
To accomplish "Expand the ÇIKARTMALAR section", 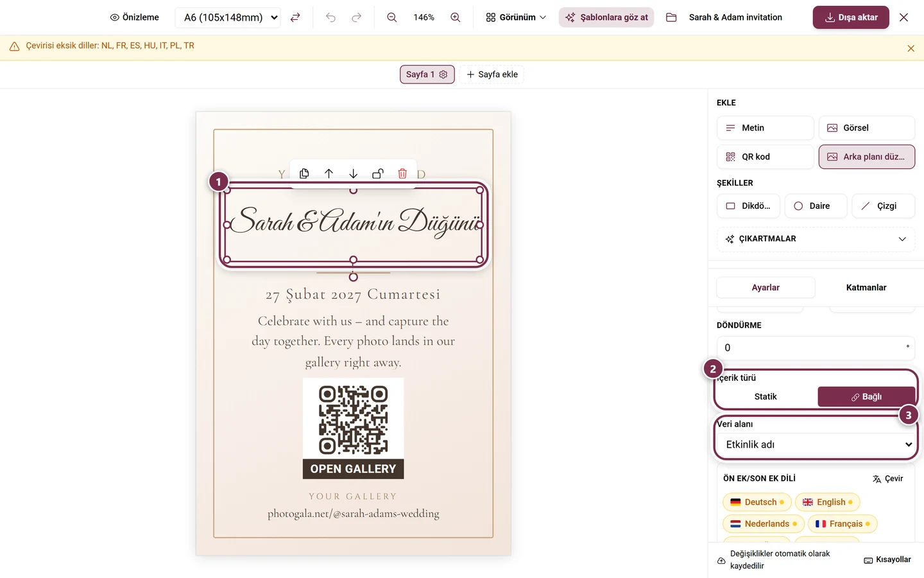I will [x=816, y=239].
